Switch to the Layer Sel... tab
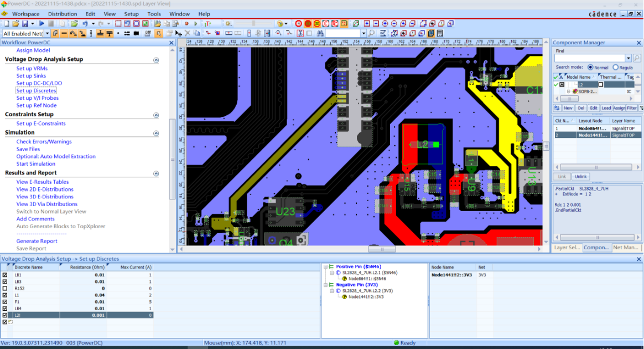This screenshot has height=349, width=644. pyautogui.click(x=567, y=248)
